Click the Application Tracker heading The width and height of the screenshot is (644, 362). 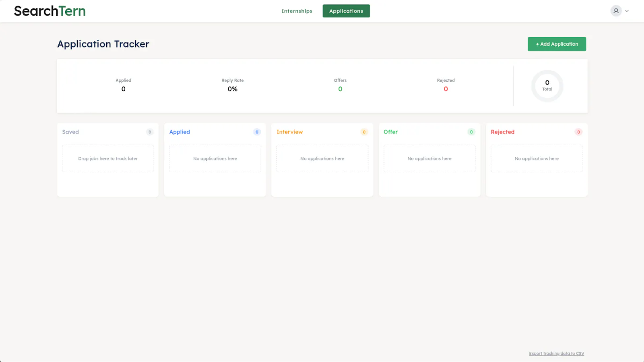point(103,44)
